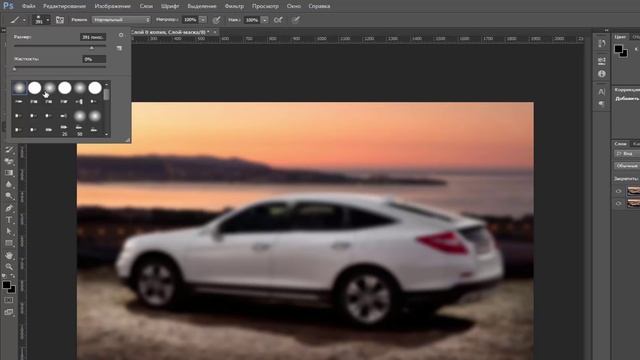Click the hardness 0% input field
This screenshot has width=640, height=360.
(x=94, y=59)
